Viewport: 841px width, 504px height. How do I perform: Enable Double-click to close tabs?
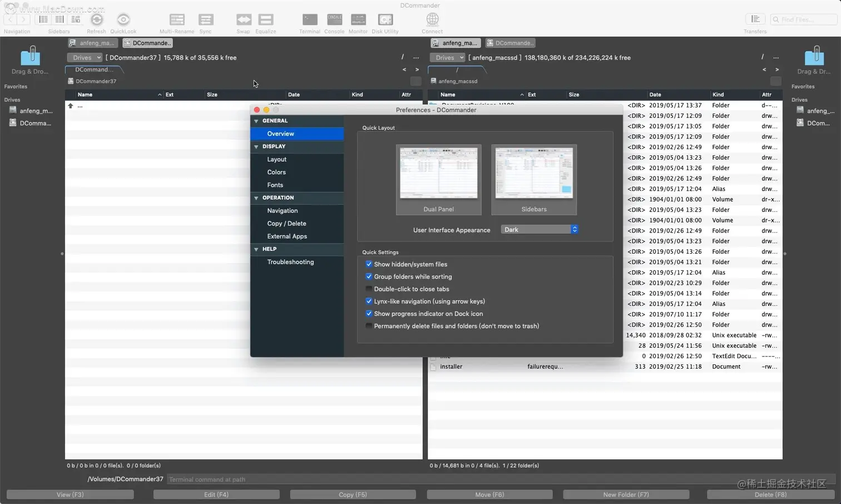pos(369,289)
